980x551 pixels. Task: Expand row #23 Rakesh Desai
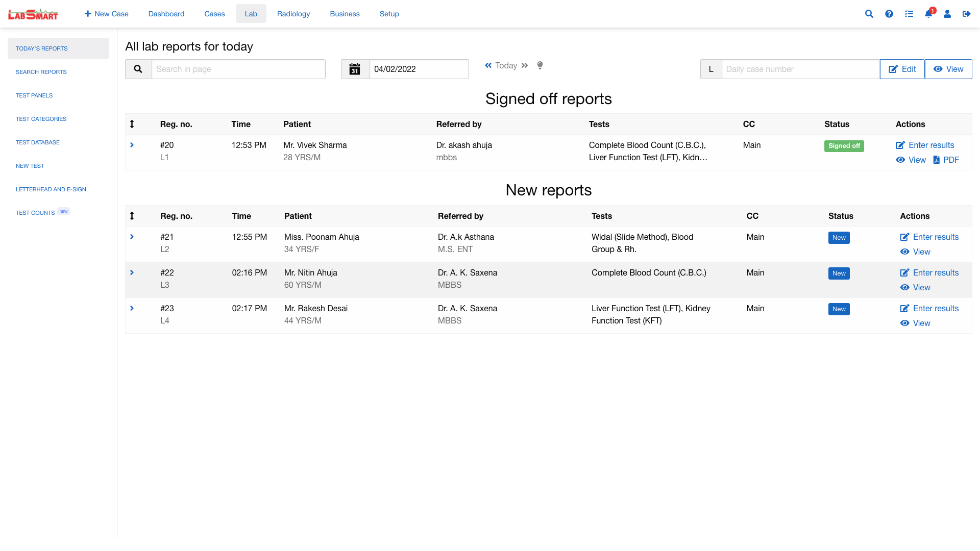pos(132,308)
